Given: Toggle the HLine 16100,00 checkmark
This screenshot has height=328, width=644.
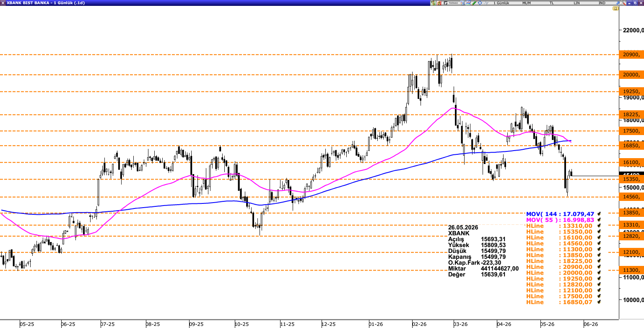Looking at the screenshot, I should click(x=599, y=237).
